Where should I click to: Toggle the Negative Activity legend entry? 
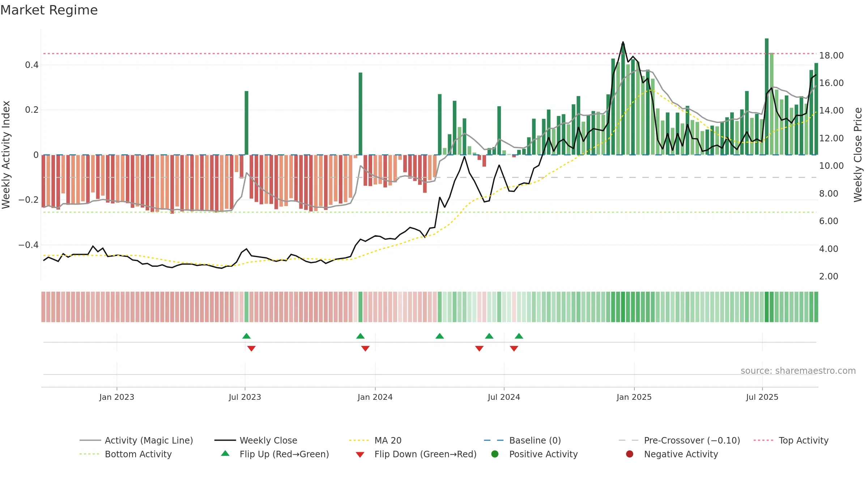[x=672, y=454]
